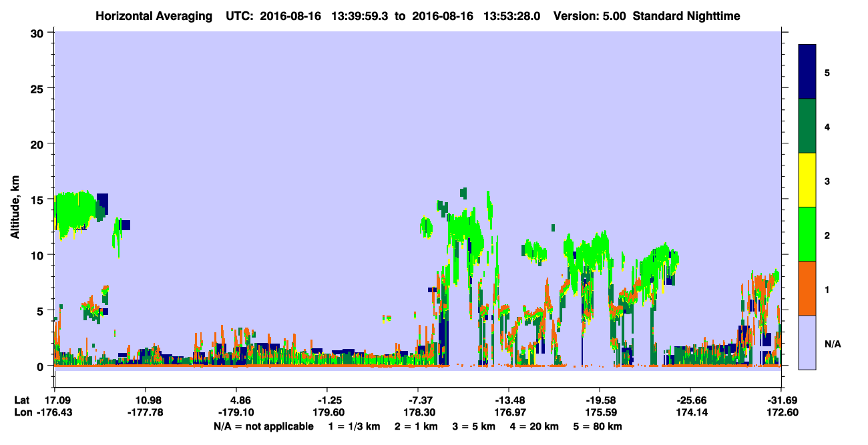Click the '3 = 5 km' legend note
This screenshot has height=445, width=868.
point(473,426)
